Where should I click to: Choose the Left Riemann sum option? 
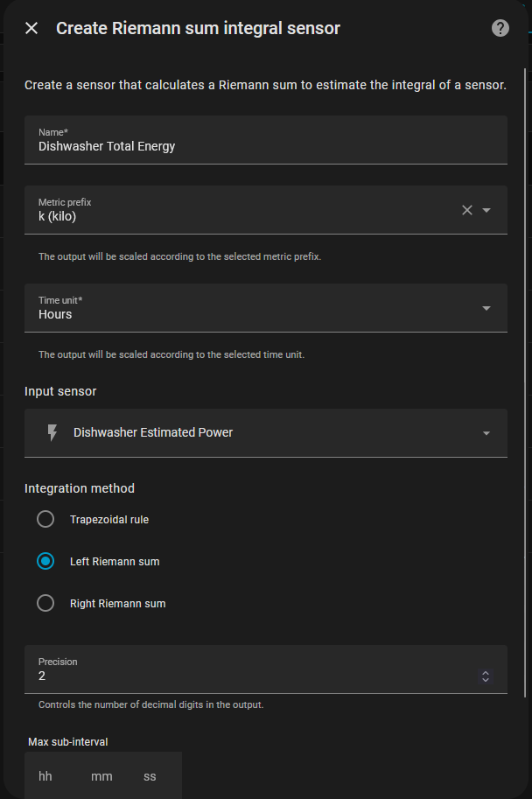point(45,562)
